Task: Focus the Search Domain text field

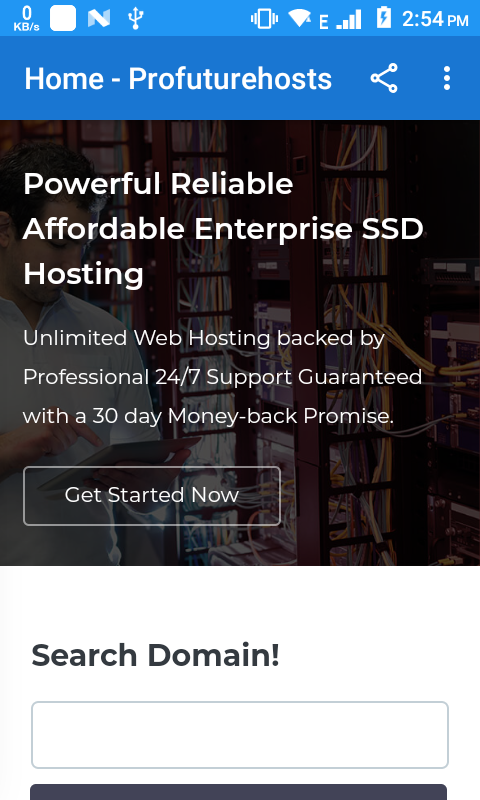Action: pyautogui.click(x=240, y=735)
